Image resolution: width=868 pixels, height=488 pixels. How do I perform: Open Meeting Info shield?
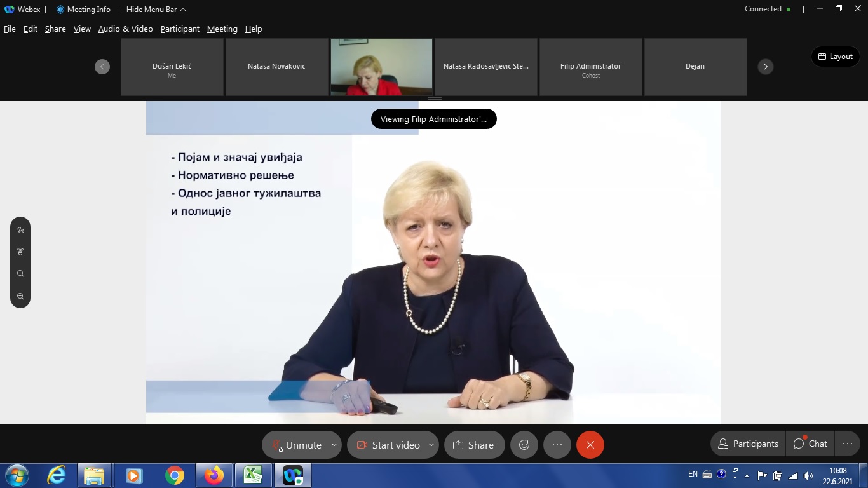pos(83,10)
